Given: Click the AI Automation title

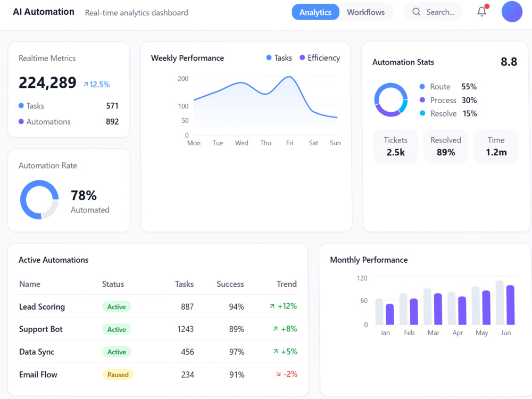Looking at the screenshot, I should [x=44, y=12].
